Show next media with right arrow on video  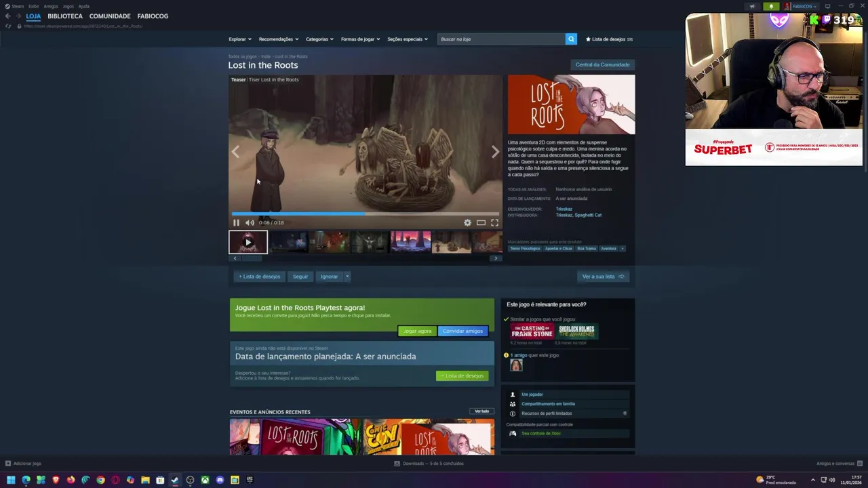[x=495, y=152]
